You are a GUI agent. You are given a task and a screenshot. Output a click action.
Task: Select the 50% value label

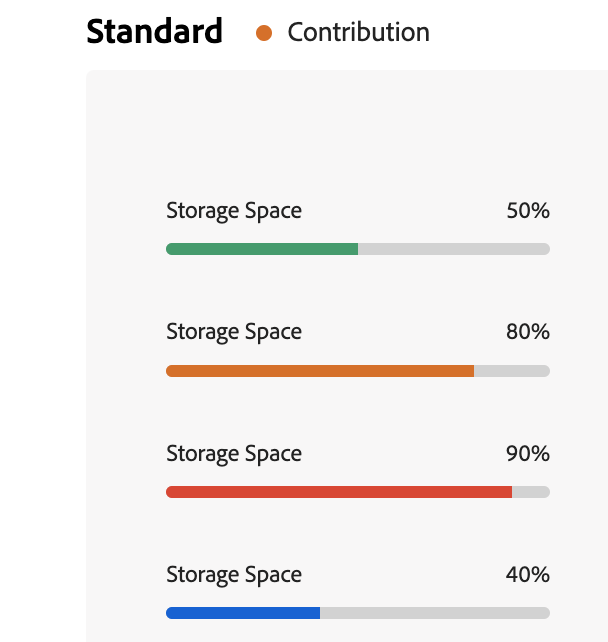point(528,210)
